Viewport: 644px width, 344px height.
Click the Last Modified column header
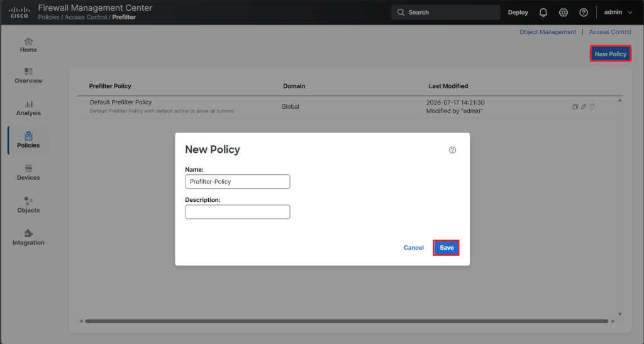point(448,86)
